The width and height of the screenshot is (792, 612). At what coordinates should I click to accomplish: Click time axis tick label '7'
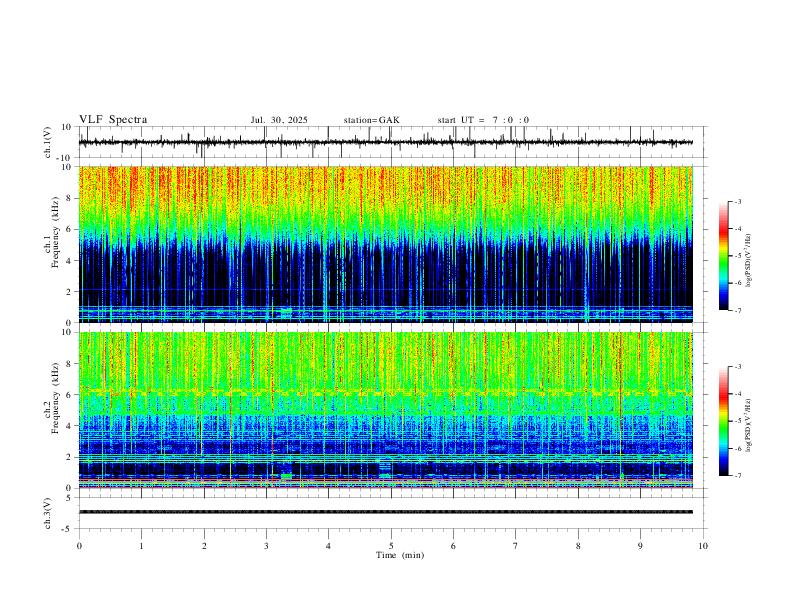point(516,546)
